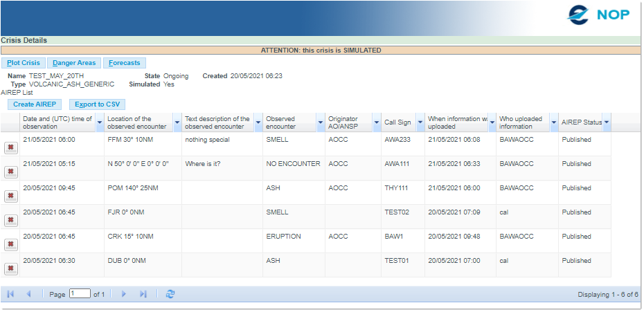Delete the AWA111 AIREP row
Viewport: 644px width, 312px height.
pos(10,172)
